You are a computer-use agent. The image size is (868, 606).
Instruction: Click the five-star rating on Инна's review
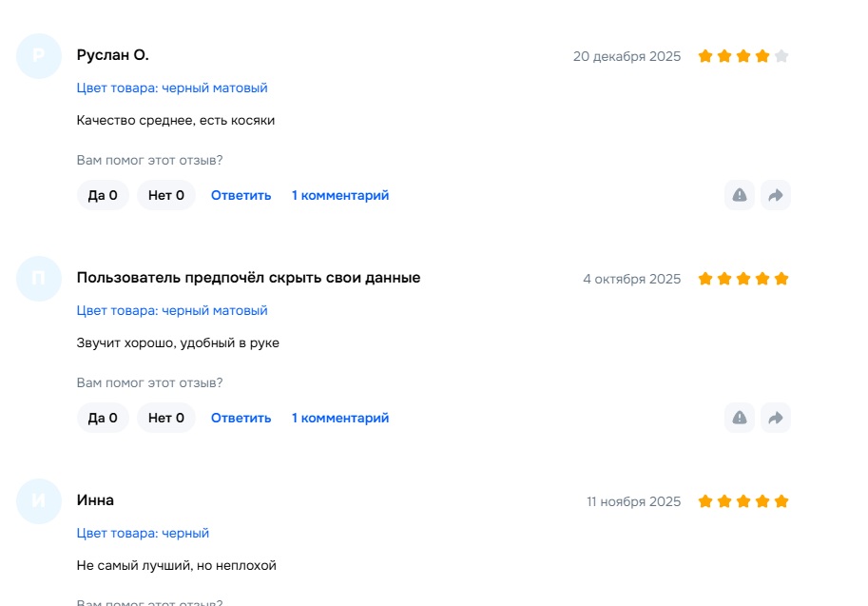(x=743, y=501)
